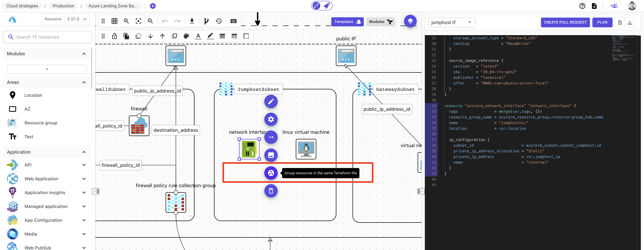Viewport: 644px width, 250px height.
Task: Collapse the left sidebar panel toggle
Action: pos(95,191)
